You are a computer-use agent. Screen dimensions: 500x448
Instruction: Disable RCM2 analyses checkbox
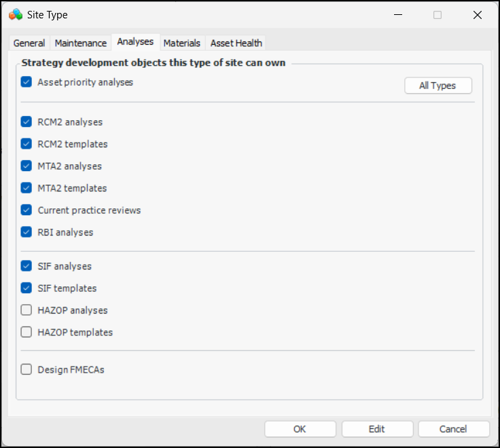click(x=26, y=122)
